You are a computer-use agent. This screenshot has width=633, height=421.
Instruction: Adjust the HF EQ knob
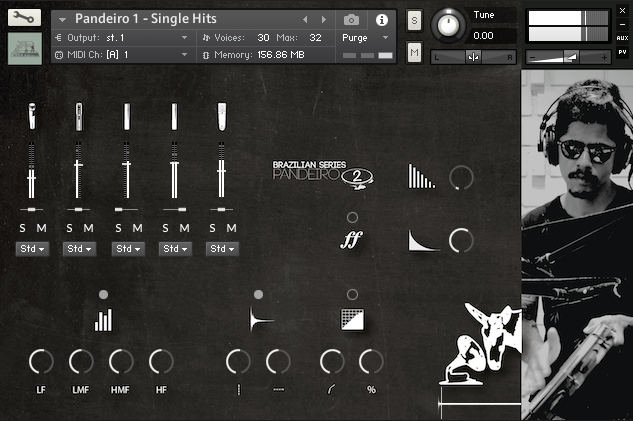[161, 362]
